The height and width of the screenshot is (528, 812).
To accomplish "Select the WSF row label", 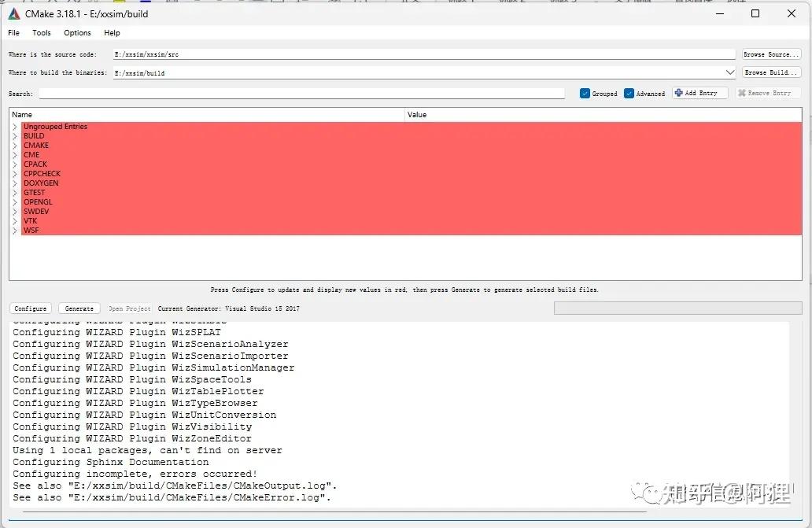I will coord(31,231).
